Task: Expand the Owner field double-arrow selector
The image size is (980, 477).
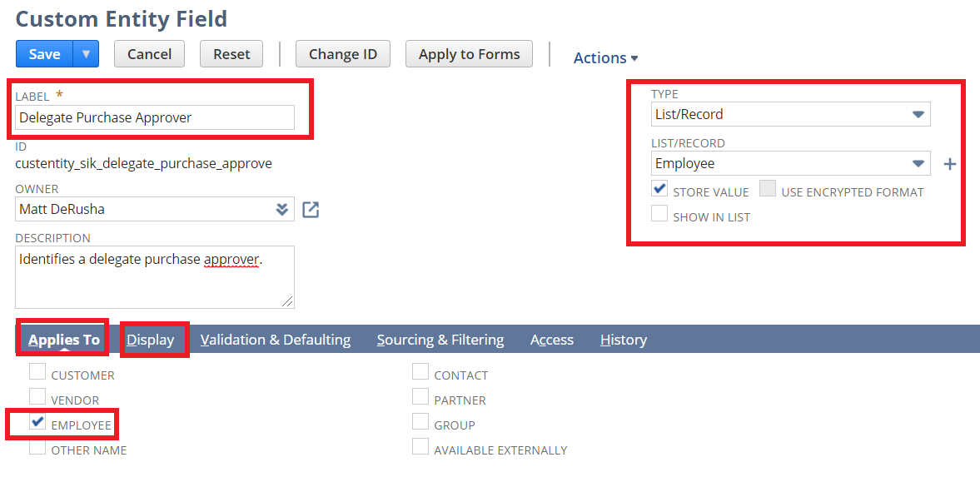Action: (x=282, y=210)
